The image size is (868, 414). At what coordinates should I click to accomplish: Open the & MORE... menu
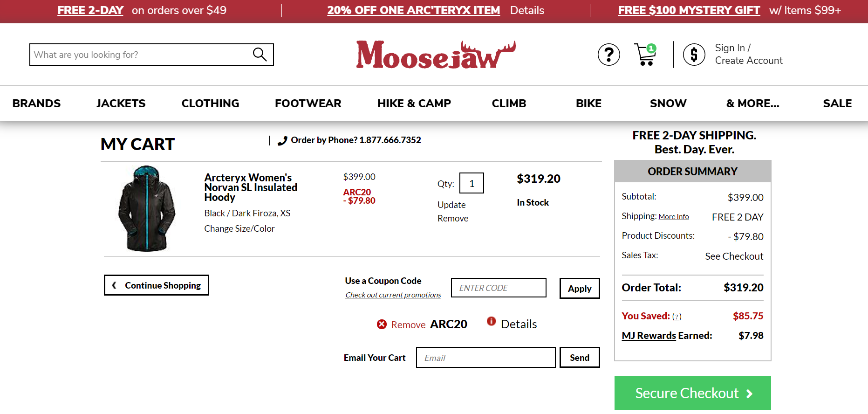752,103
